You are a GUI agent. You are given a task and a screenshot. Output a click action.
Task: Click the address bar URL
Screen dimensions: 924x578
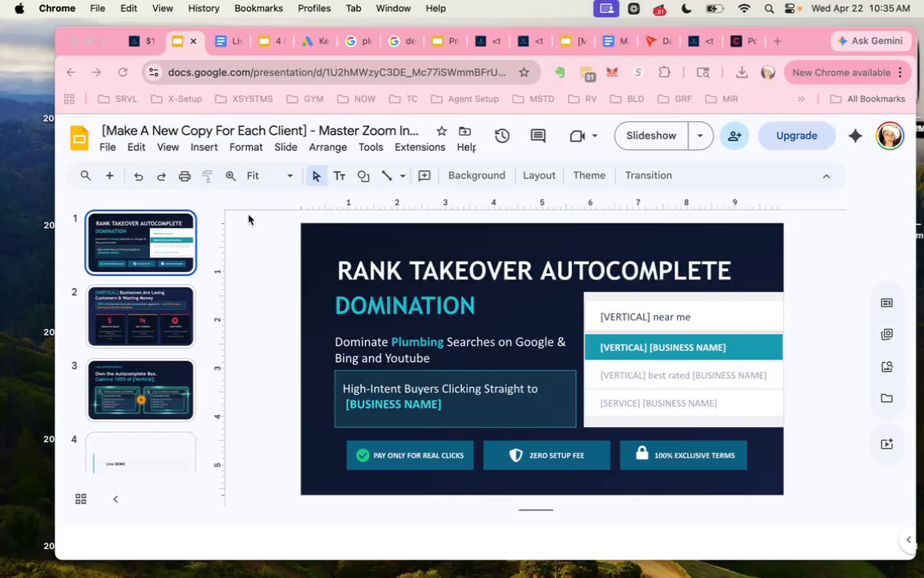337,72
